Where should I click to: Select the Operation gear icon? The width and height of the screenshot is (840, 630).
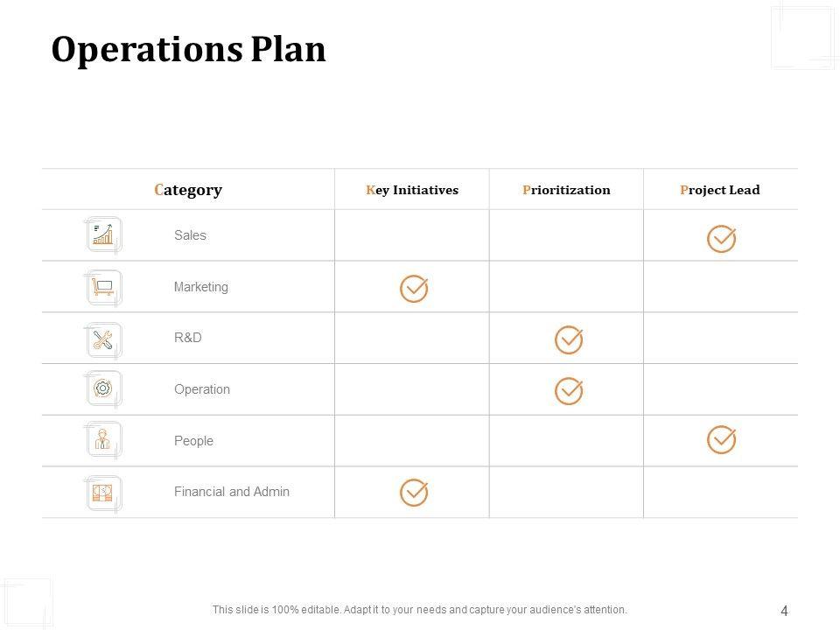104,388
